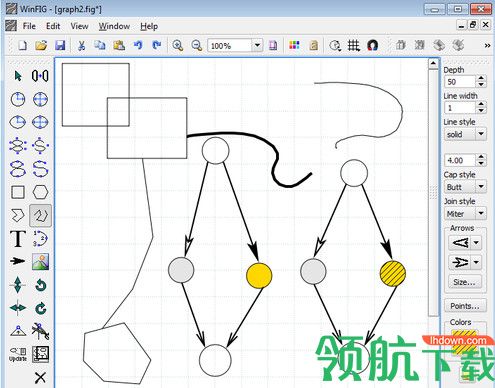Zoom out with magnifier minus icon
Viewport: 495px width, 388px height.
point(197,45)
